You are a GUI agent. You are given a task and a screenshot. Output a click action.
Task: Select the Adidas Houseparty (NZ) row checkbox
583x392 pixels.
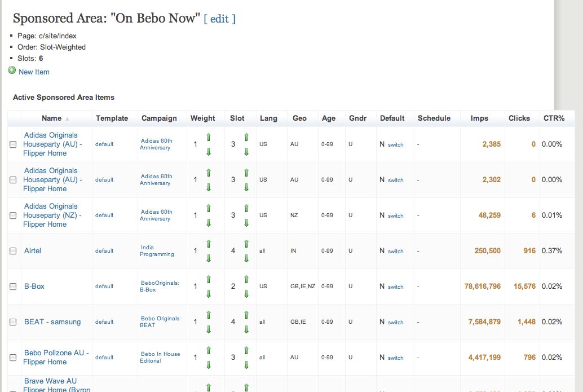point(13,215)
